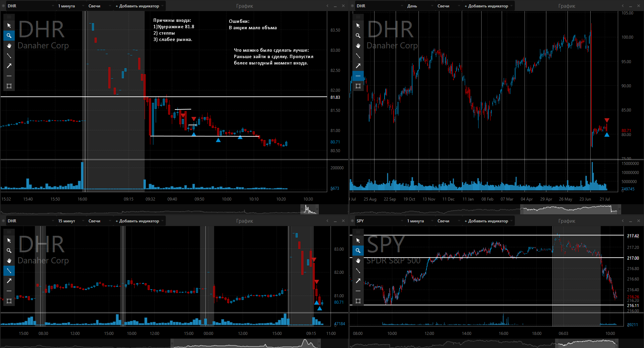644x348 pixels.
Task: Click the 217.00 level label on SPY chart
Action: point(633,258)
